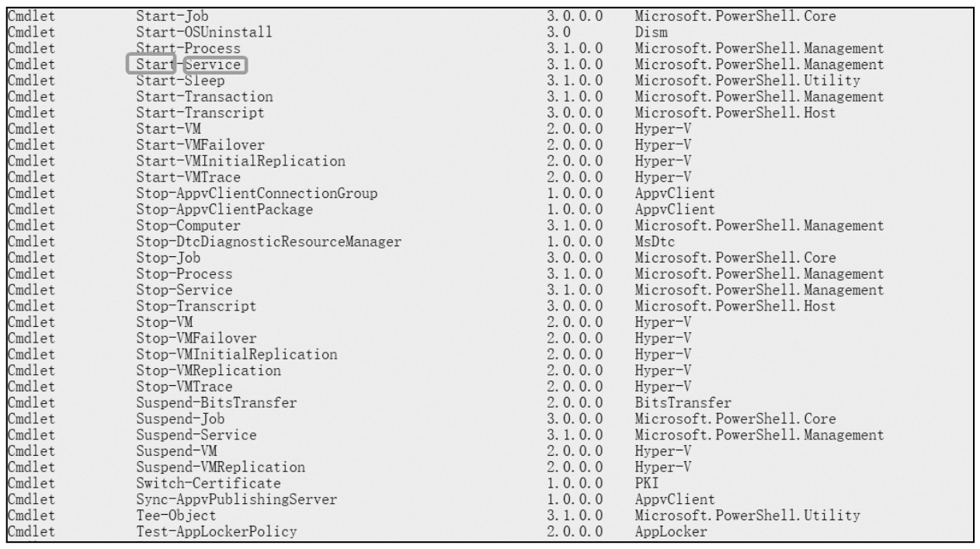Viewport: 980px width, 549px height.
Task: Click the PKI module name
Action: click(x=646, y=484)
